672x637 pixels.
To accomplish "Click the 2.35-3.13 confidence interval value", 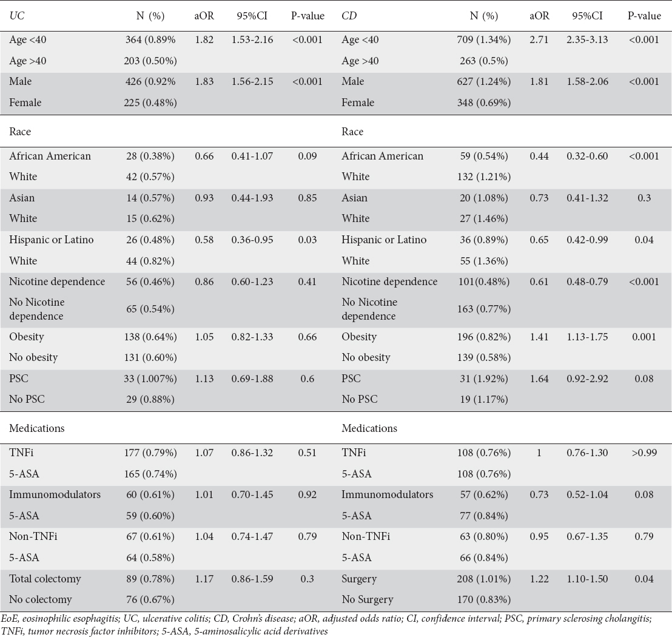I will pyautogui.click(x=587, y=40).
